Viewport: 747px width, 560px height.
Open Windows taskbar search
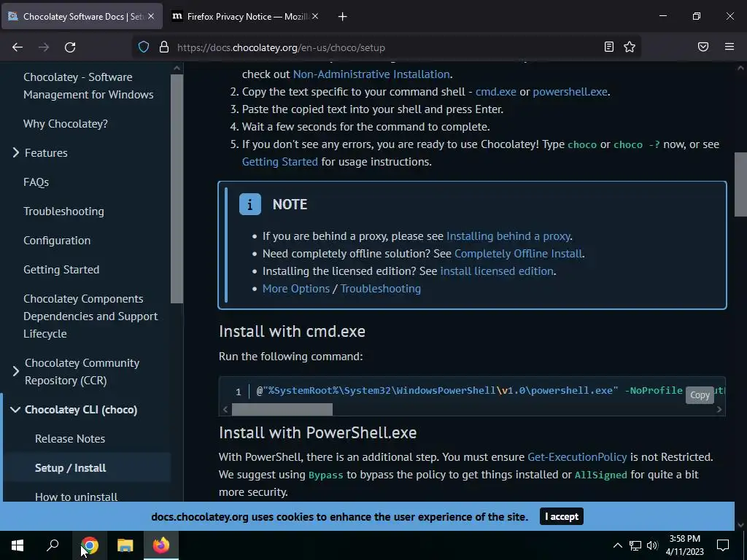[x=53, y=545]
